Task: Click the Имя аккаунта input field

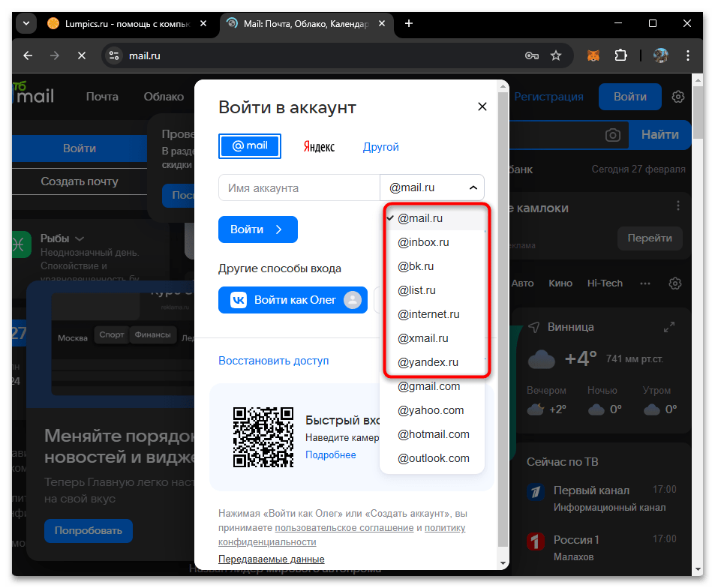Action: click(x=299, y=187)
